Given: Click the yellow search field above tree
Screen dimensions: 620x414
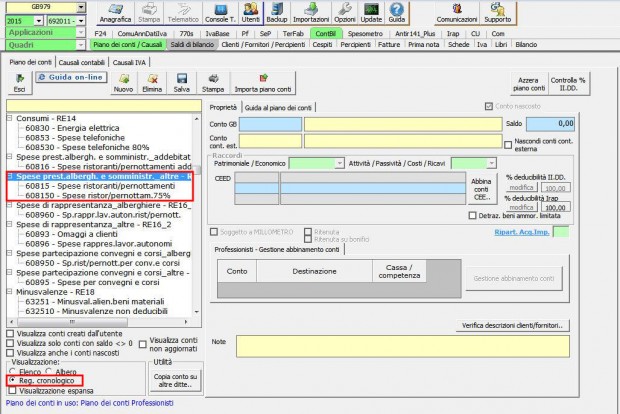Looking at the screenshot, I should click(x=104, y=106).
